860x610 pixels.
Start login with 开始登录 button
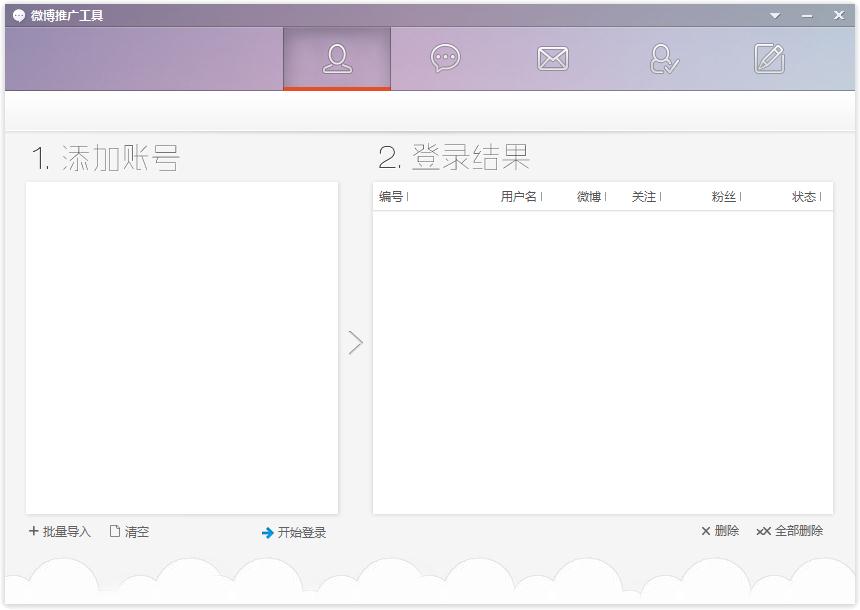click(294, 533)
